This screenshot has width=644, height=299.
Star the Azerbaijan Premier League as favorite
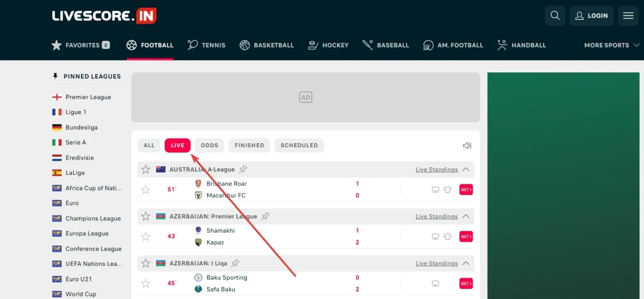[x=145, y=216]
